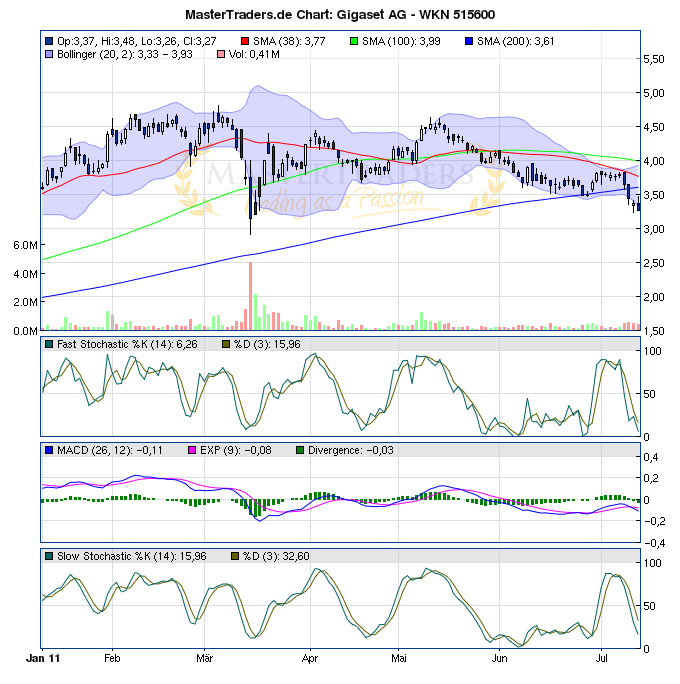Click the blue MACD legend swatch
Viewport: 680px width, 684px height.
click(49, 451)
